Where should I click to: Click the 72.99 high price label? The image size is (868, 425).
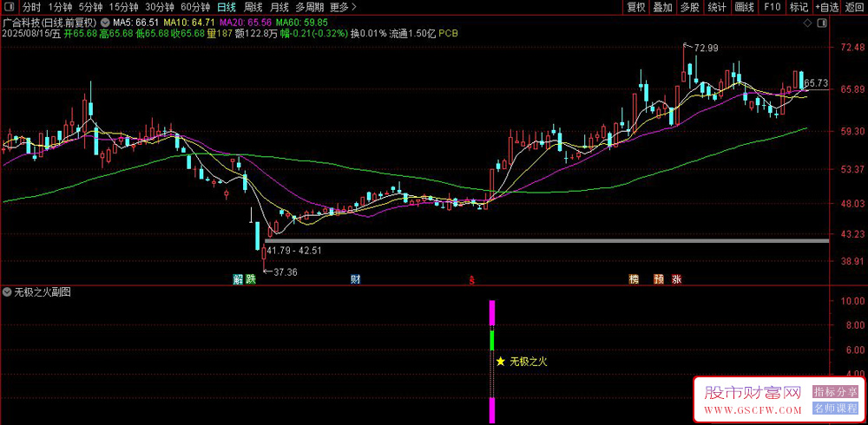(705, 49)
